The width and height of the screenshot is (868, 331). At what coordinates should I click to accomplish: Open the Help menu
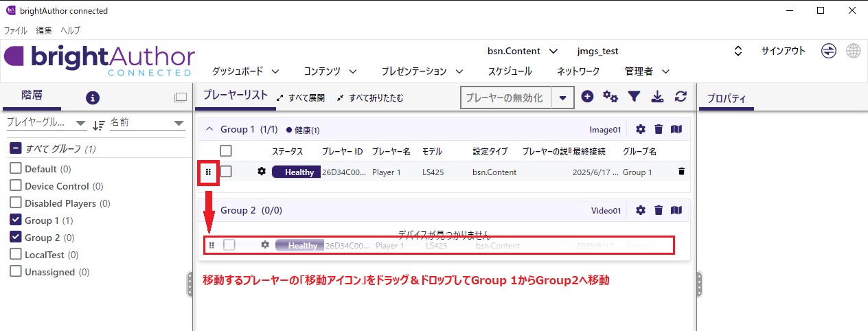click(70, 30)
